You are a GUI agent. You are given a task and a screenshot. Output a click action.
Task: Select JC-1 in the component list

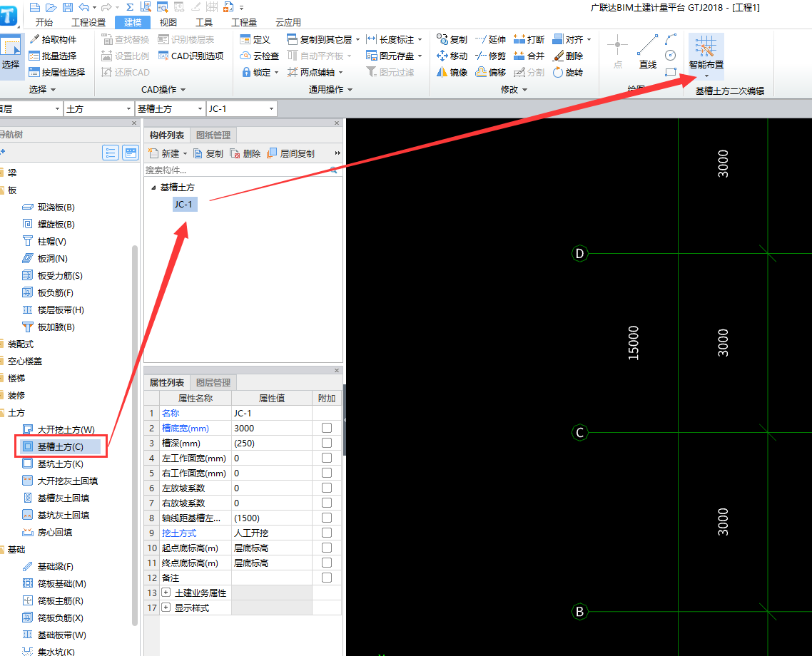tap(183, 205)
